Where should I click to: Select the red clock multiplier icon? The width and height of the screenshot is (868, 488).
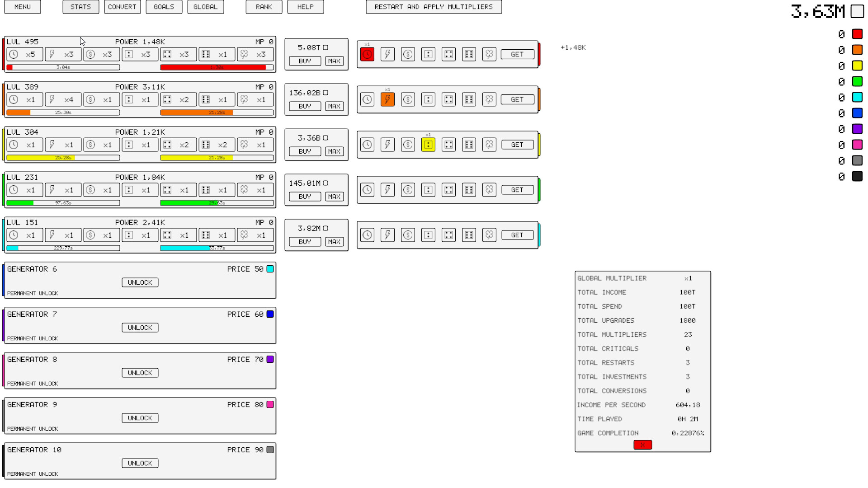point(367,54)
